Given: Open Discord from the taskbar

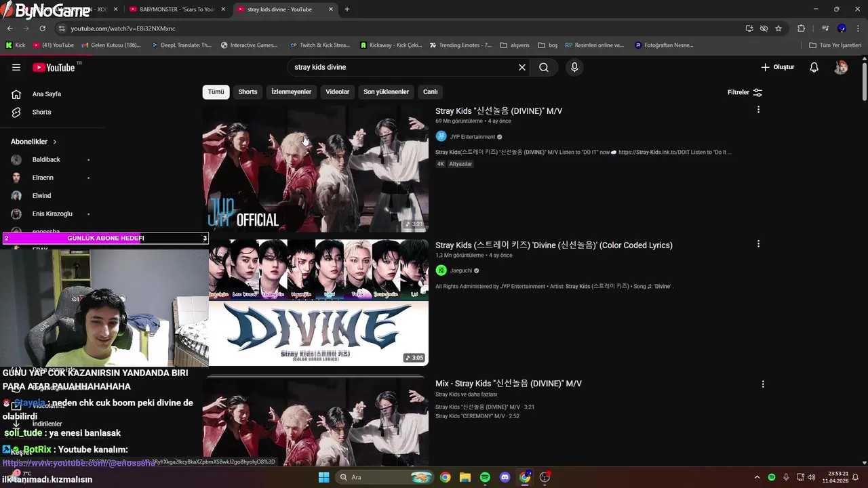Looking at the screenshot, I should 505,477.
